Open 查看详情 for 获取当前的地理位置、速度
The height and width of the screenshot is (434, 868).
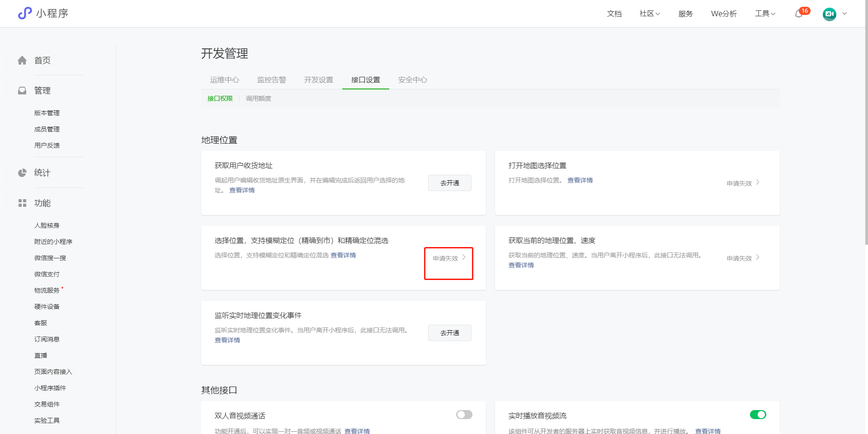coord(521,265)
